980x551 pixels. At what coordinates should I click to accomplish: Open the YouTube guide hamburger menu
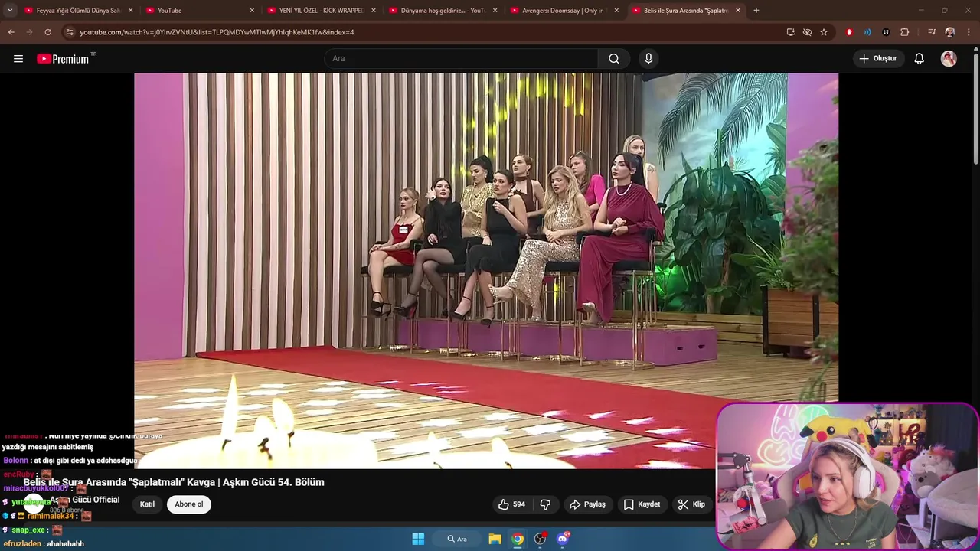click(18, 58)
